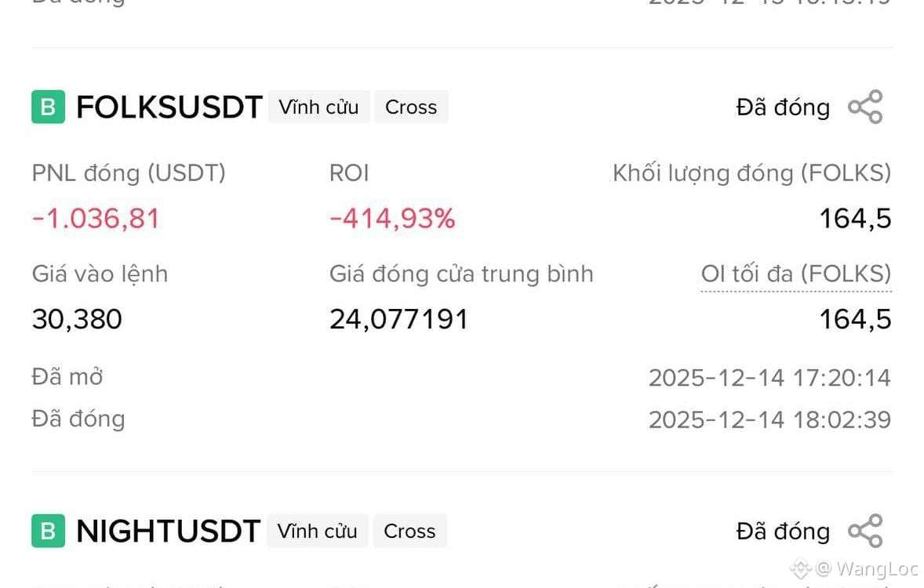Show info for OI tối đa (FOLKS)
This screenshot has height=588, width=924.
click(795, 274)
